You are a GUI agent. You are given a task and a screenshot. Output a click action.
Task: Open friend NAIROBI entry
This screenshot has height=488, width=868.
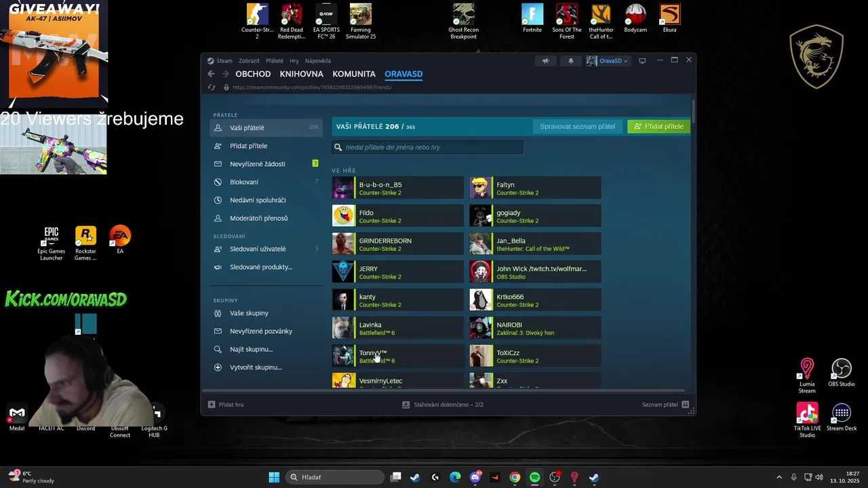pos(536,328)
